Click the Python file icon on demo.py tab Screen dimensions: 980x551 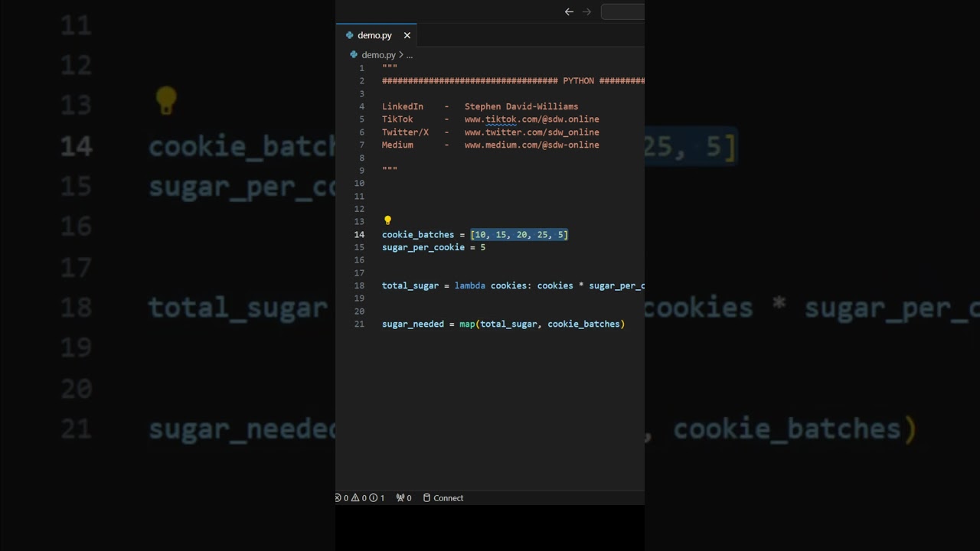pos(349,35)
